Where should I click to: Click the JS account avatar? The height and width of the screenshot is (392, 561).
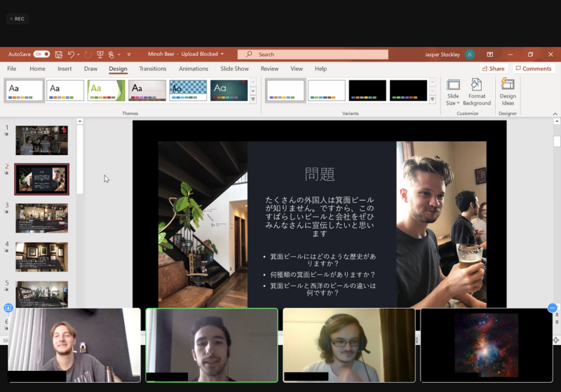(470, 55)
